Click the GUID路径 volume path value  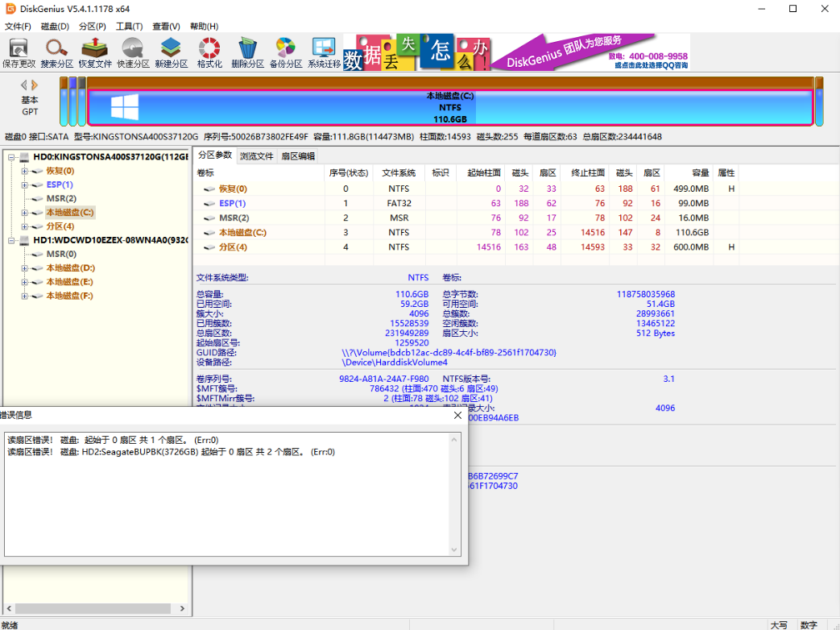tap(449, 353)
